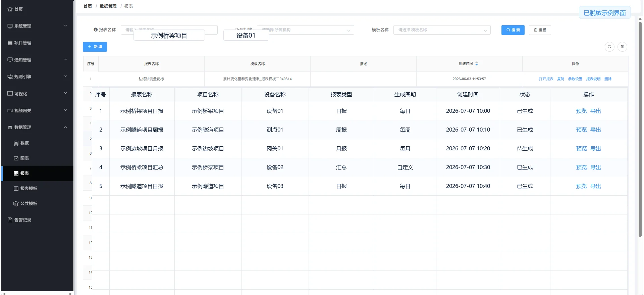Click the 通知管理 sidebar icon
This screenshot has height=295, width=644.
pos(10,60)
